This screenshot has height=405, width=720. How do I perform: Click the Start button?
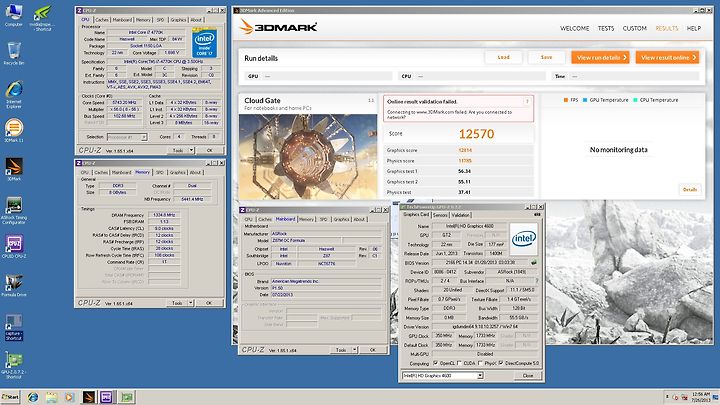click(11, 397)
